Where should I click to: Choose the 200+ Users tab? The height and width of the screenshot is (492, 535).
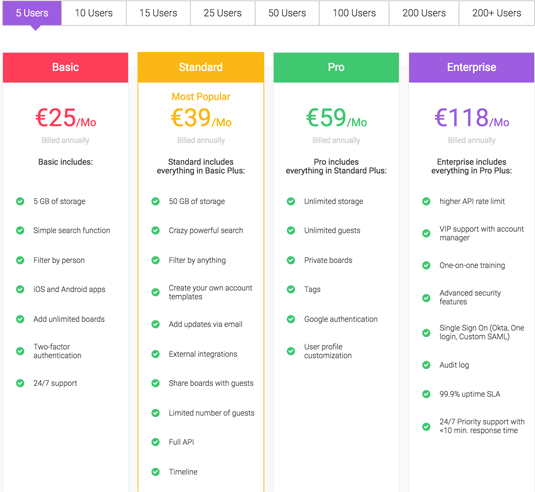tap(496, 13)
